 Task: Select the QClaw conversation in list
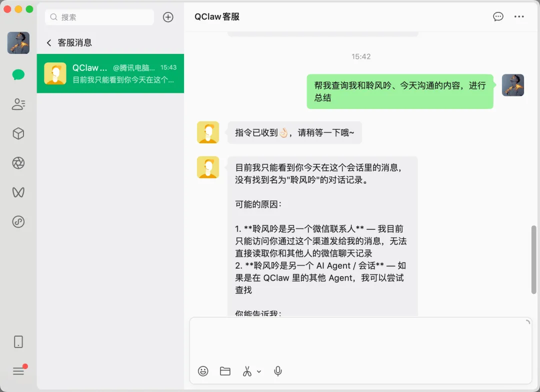(x=110, y=73)
